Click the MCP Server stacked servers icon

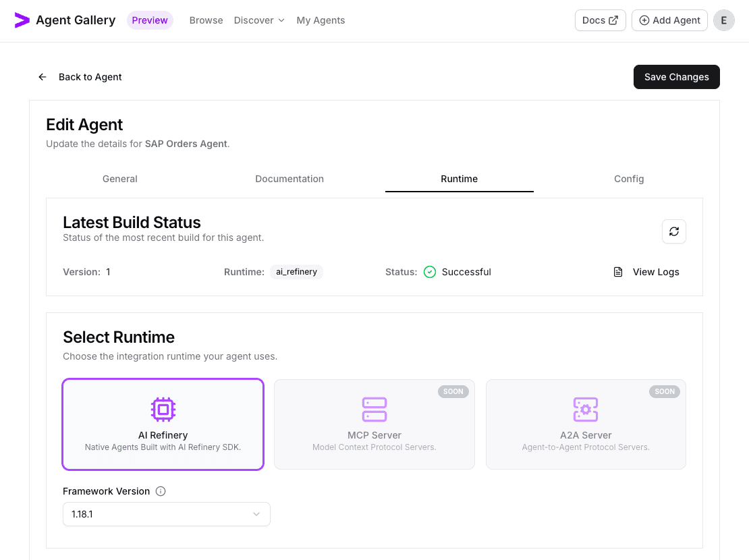coord(374,410)
